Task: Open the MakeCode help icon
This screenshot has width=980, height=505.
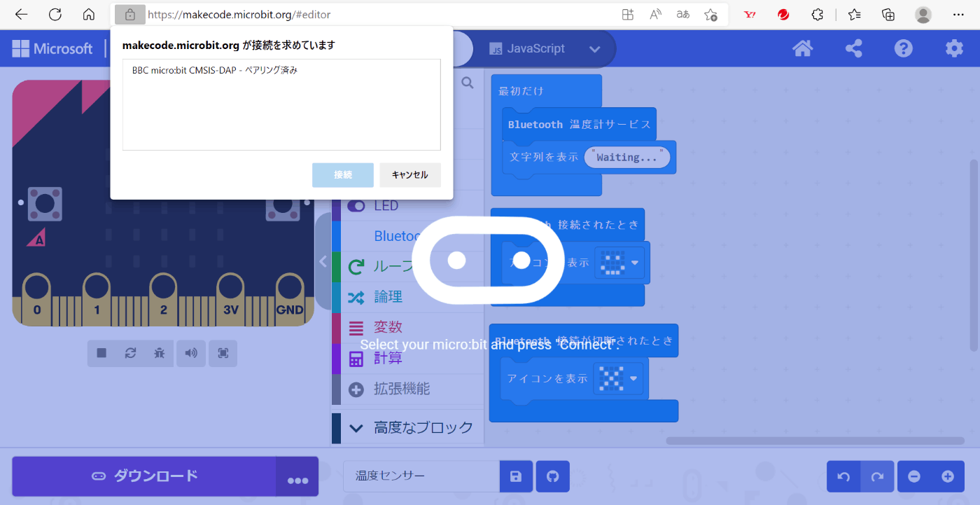Action: click(904, 48)
